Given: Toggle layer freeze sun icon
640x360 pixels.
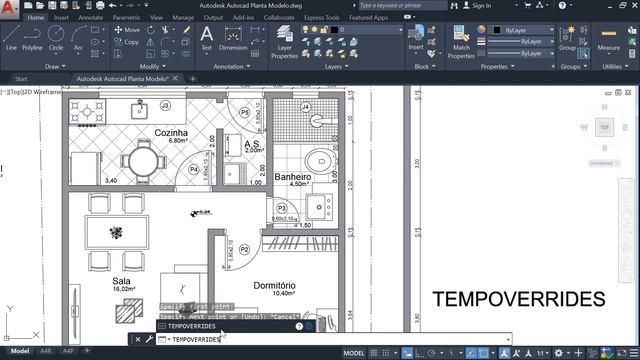Looking at the screenshot, I should click(x=314, y=30).
